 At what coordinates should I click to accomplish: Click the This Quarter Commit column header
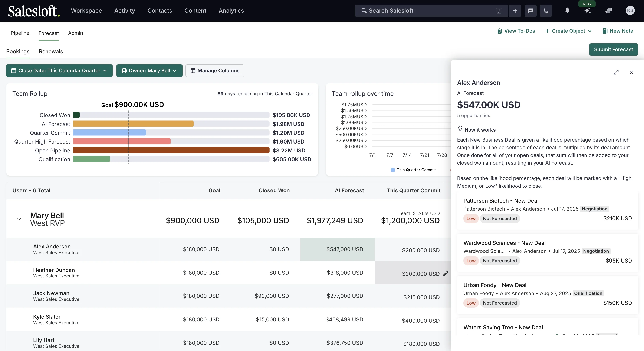pos(414,190)
